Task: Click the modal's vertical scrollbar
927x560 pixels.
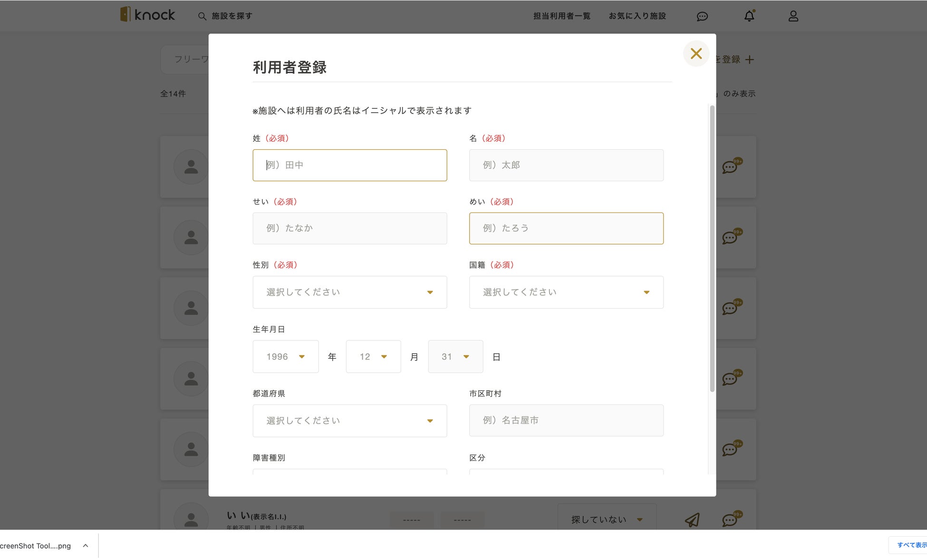Action: pos(712,247)
